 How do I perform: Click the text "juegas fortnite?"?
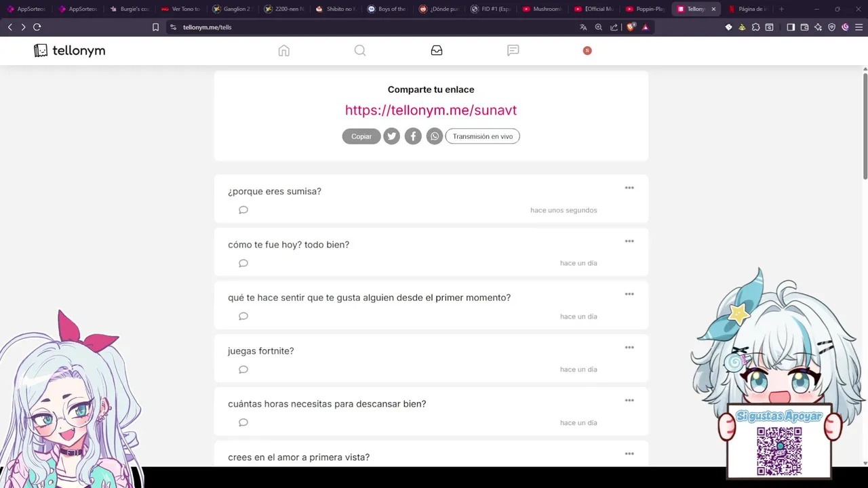pyautogui.click(x=261, y=351)
